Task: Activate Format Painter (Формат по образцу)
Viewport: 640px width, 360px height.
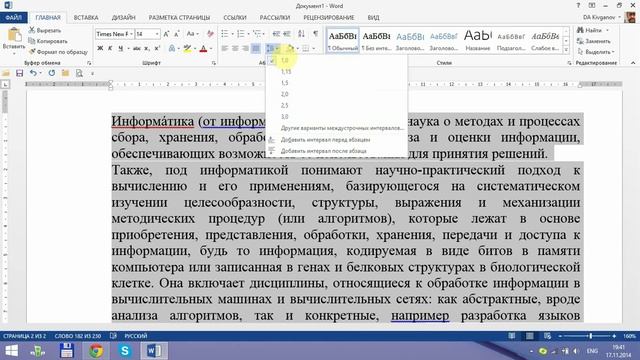Action: (58, 52)
